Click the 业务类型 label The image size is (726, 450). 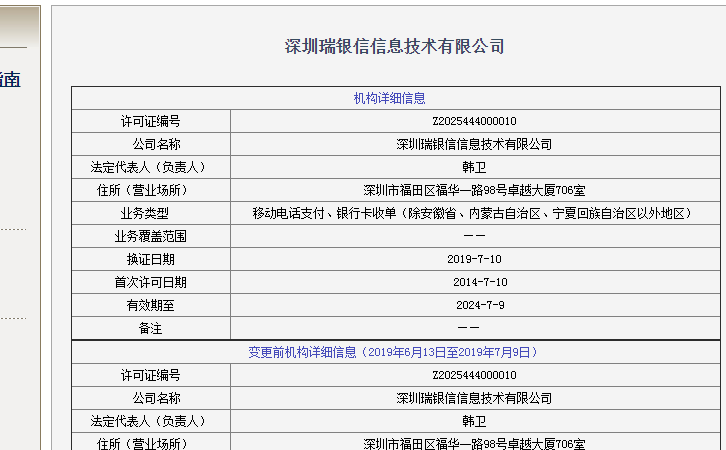pos(144,213)
